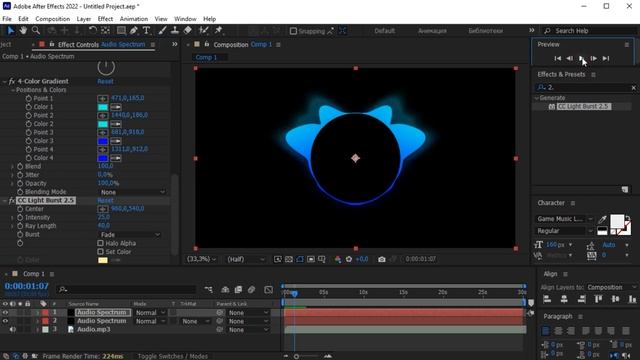Take a snapshot with camera icon
Screen dimensions: 640x360
pyautogui.click(x=382, y=259)
